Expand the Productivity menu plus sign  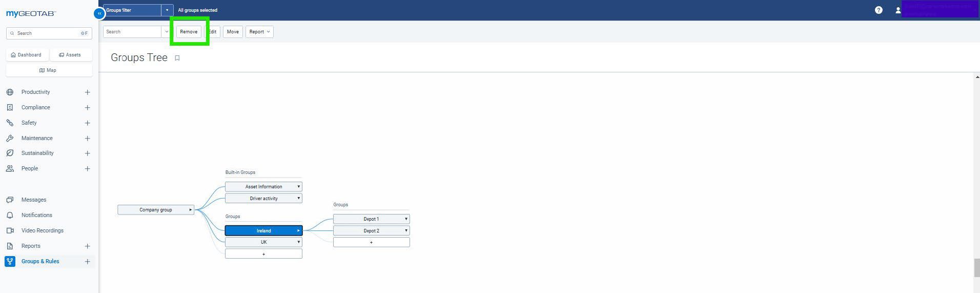[87, 92]
